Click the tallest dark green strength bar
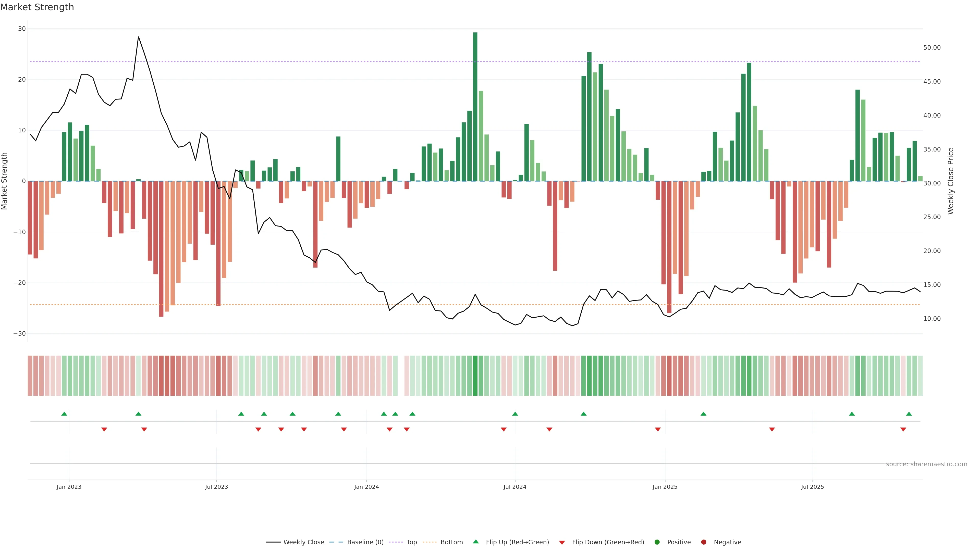This screenshot has width=980, height=551. 475,106
